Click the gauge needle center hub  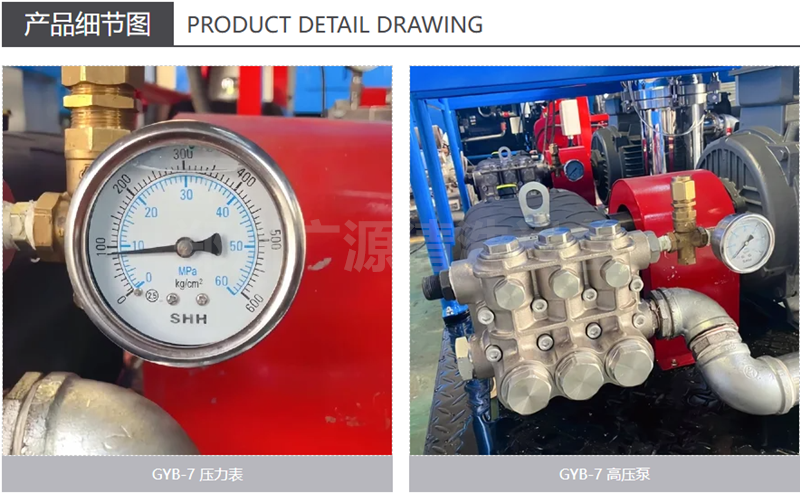[186, 247]
